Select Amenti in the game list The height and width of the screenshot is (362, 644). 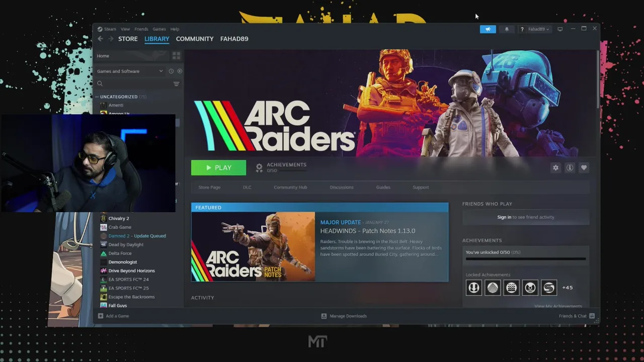click(x=116, y=105)
